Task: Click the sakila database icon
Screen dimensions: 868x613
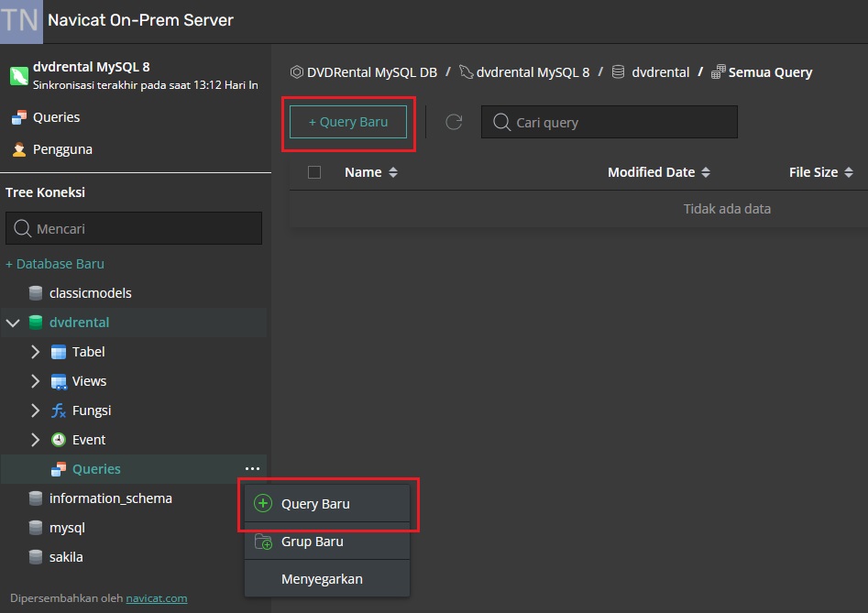Action: tap(36, 557)
